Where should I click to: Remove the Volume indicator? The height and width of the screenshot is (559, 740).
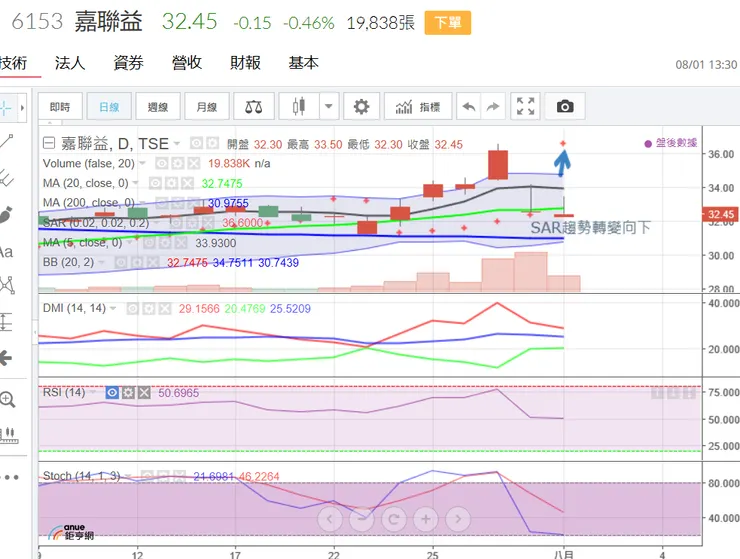pos(193,164)
